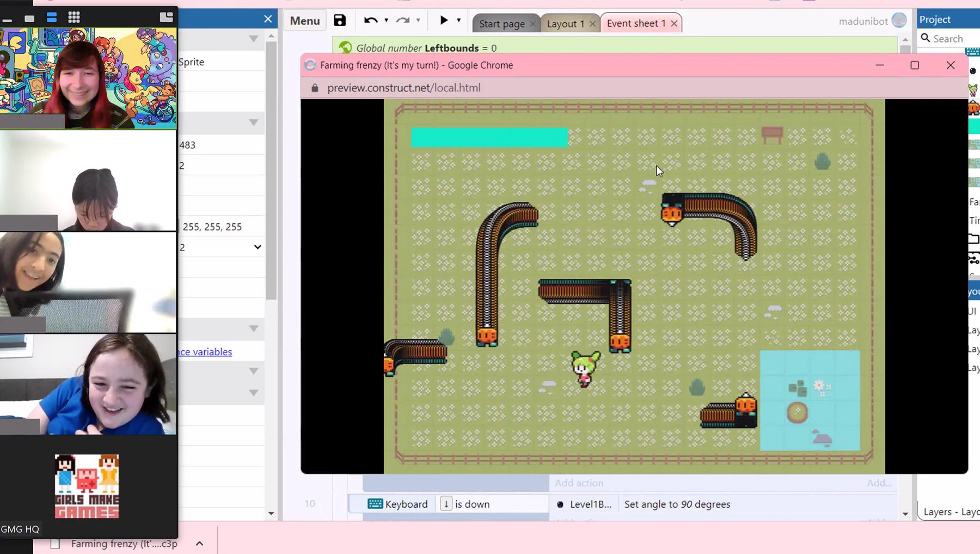980x554 pixels.
Task: Click the keyboard icon in event 10
Action: [x=375, y=504]
